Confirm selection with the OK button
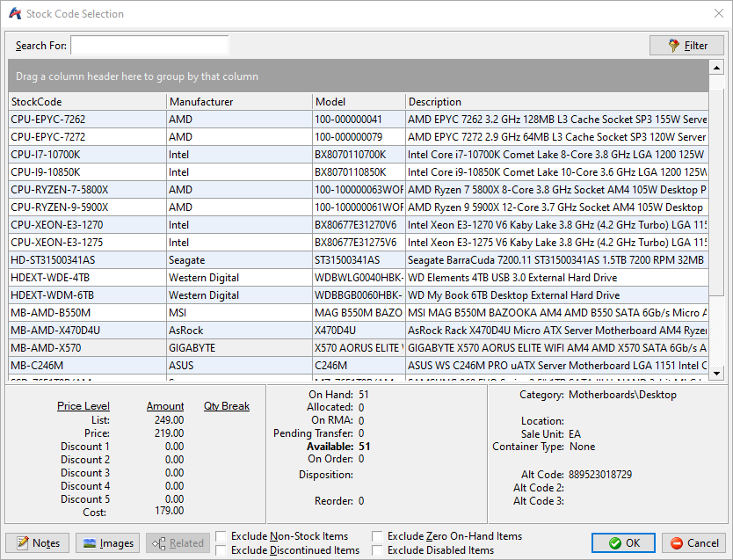This screenshot has height=560, width=733. pyautogui.click(x=623, y=543)
